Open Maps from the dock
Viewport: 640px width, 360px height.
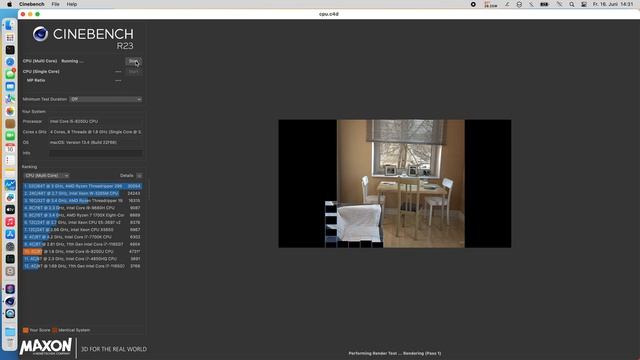pos(10,99)
